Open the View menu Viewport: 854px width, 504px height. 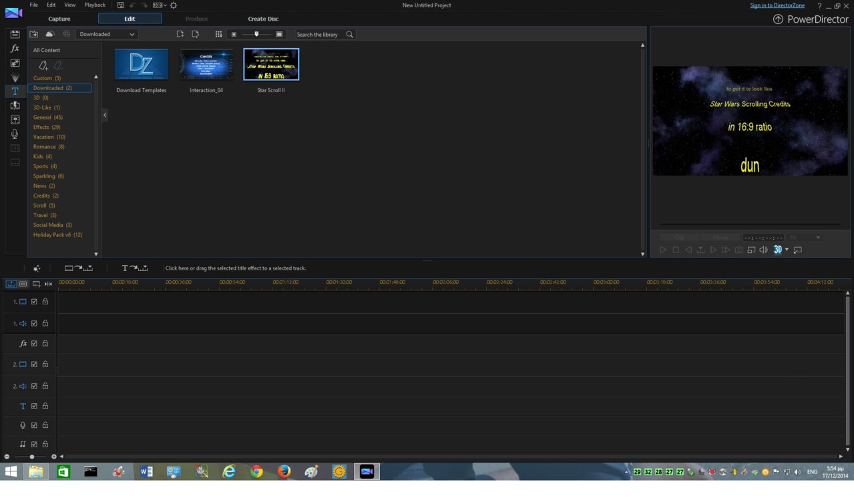(x=69, y=5)
